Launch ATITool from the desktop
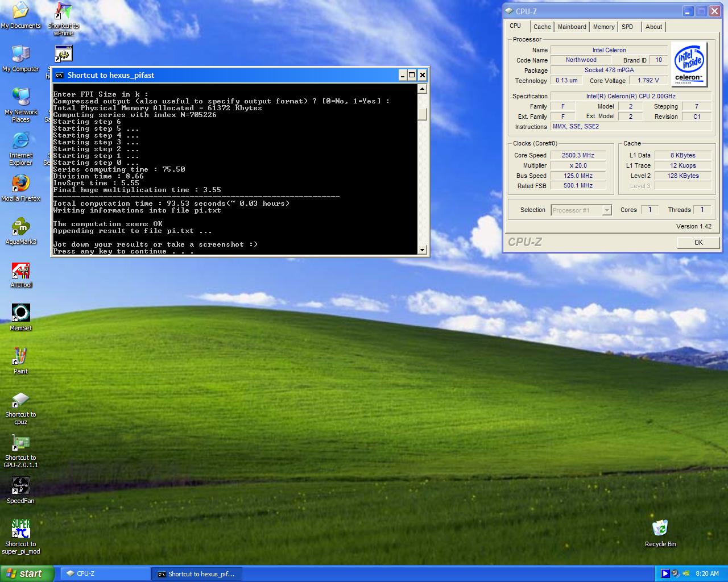728x582 pixels. tap(20, 275)
